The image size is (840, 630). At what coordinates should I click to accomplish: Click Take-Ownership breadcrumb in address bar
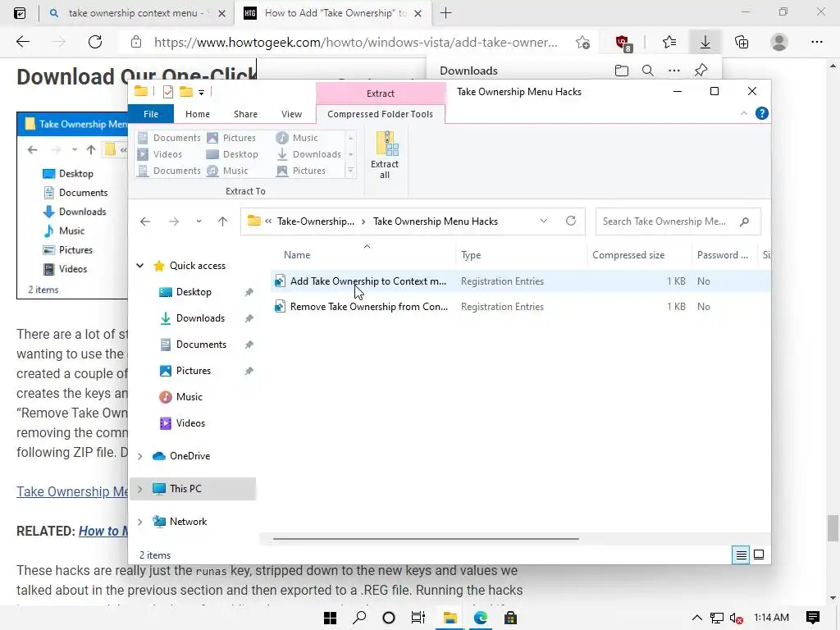[316, 221]
